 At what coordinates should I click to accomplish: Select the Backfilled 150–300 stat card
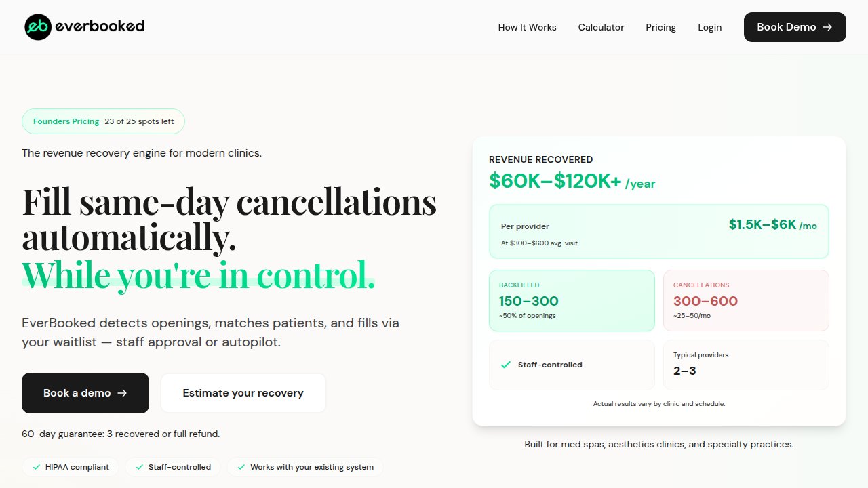572,301
